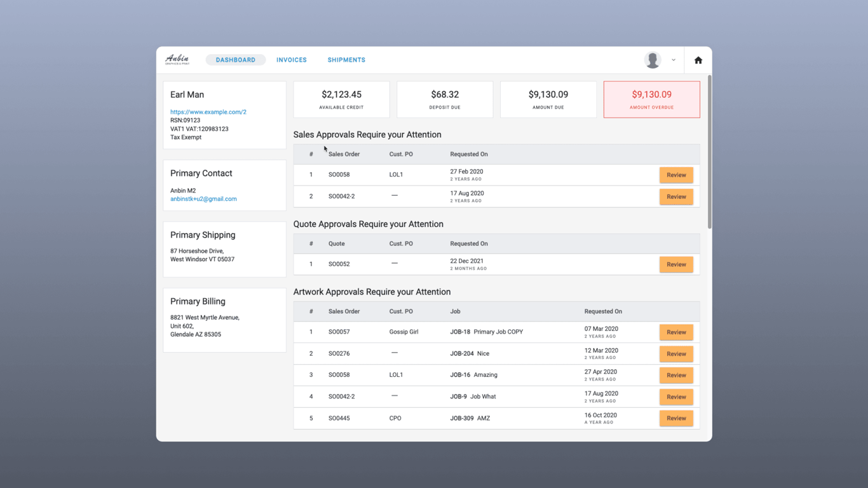Select the Amount Due card
The width and height of the screenshot is (868, 488).
click(x=548, y=99)
